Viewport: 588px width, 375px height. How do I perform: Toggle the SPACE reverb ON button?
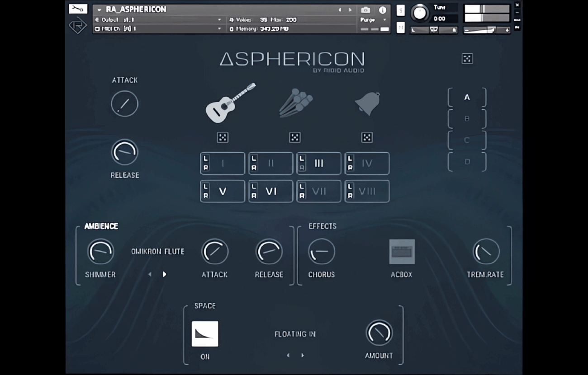[x=205, y=334]
